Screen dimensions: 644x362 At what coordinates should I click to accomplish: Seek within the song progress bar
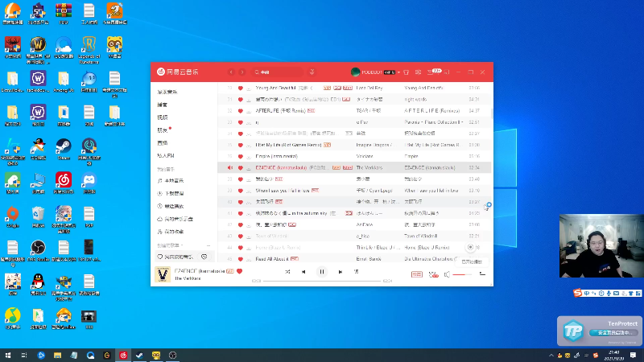pos(322,281)
